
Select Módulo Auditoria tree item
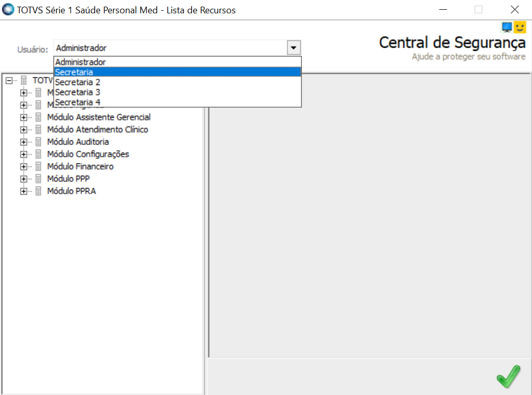[x=78, y=142]
